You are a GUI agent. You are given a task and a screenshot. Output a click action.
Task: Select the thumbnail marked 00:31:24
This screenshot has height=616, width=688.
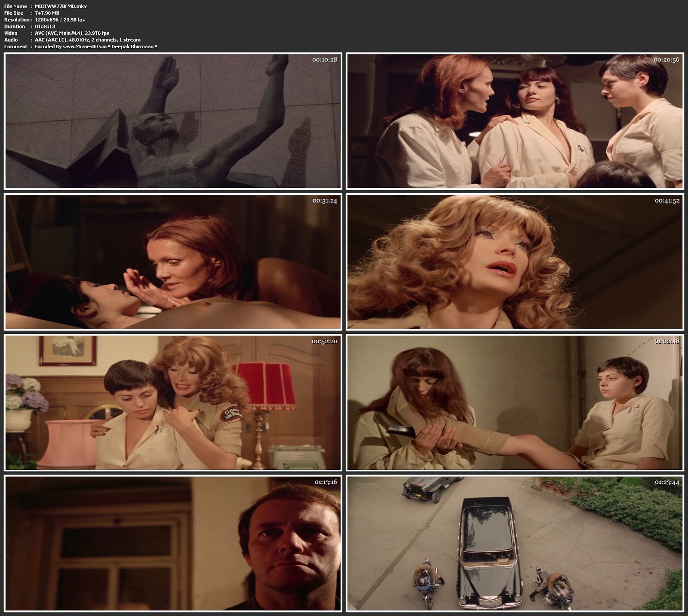point(172,262)
